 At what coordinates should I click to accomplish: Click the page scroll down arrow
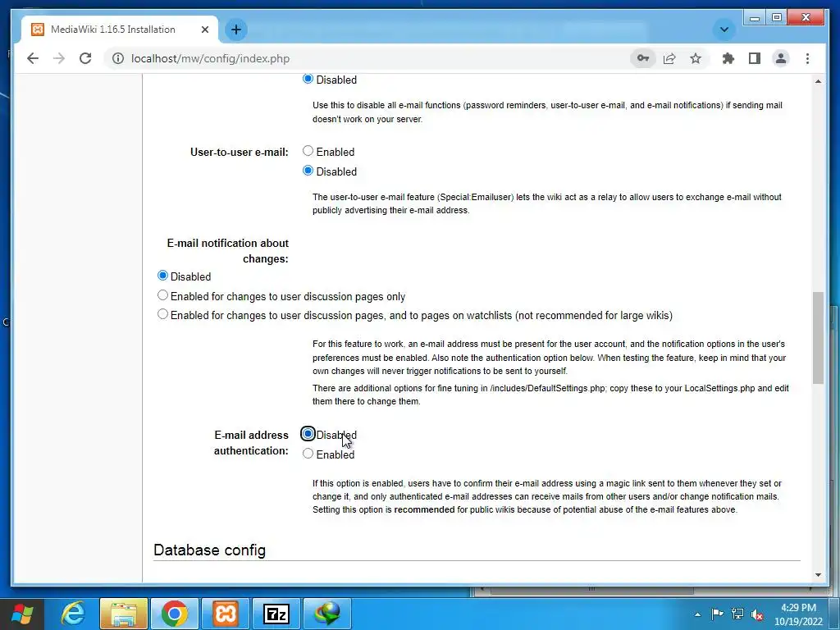click(x=818, y=575)
